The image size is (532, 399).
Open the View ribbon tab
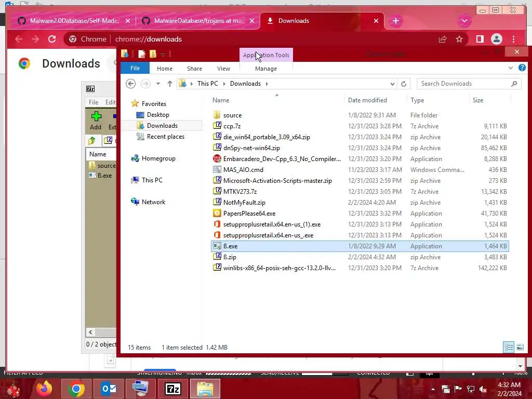[223, 69]
